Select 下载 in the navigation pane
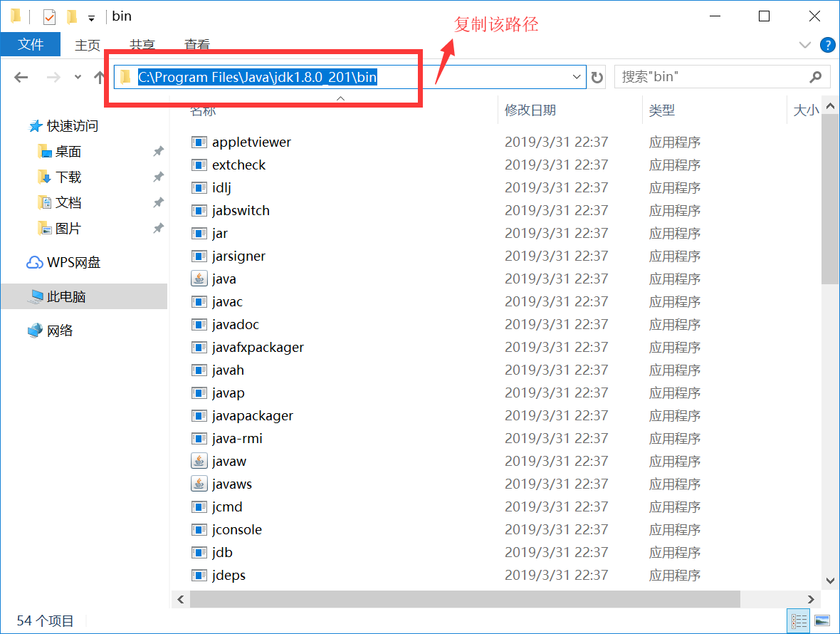This screenshot has width=840, height=634. click(68, 177)
